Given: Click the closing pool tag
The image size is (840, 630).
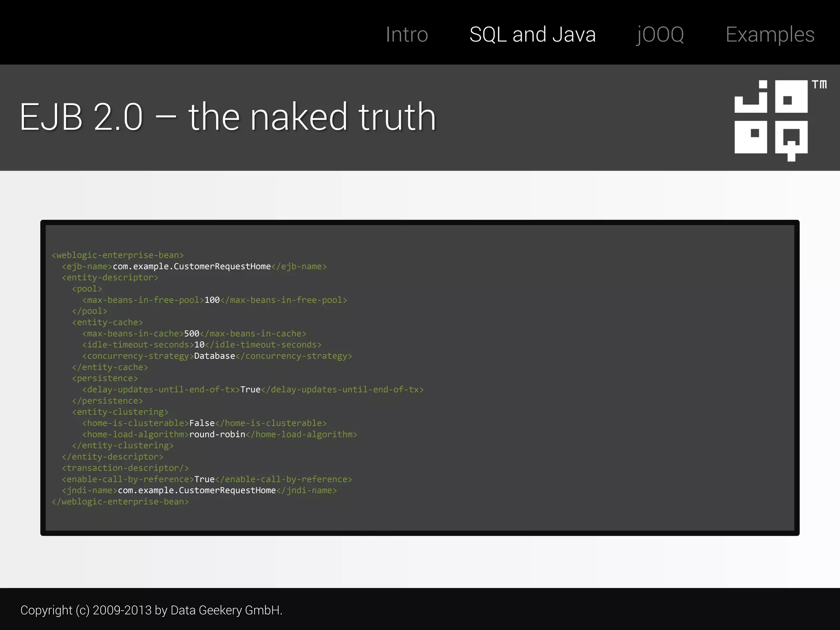Looking at the screenshot, I should pyautogui.click(x=89, y=311).
